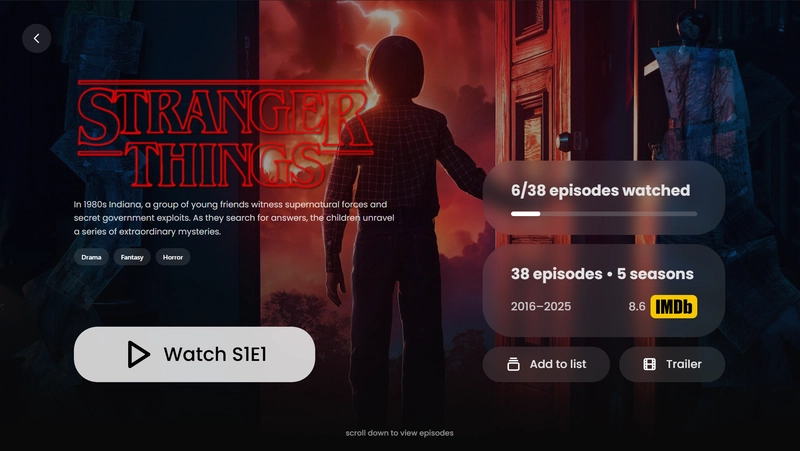
Task: Click the Stranger Things title logo
Action: tap(225, 134)
